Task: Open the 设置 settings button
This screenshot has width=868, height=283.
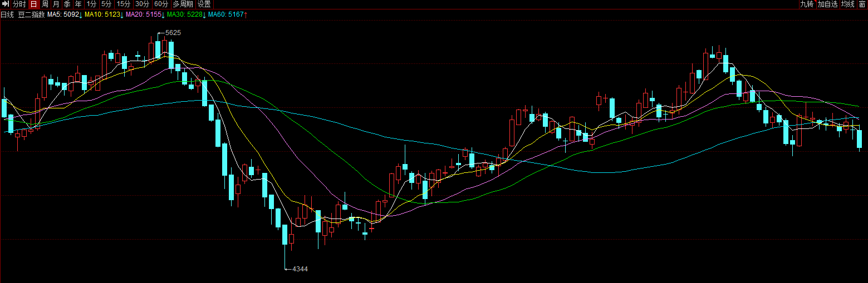Action: [204, 4]
